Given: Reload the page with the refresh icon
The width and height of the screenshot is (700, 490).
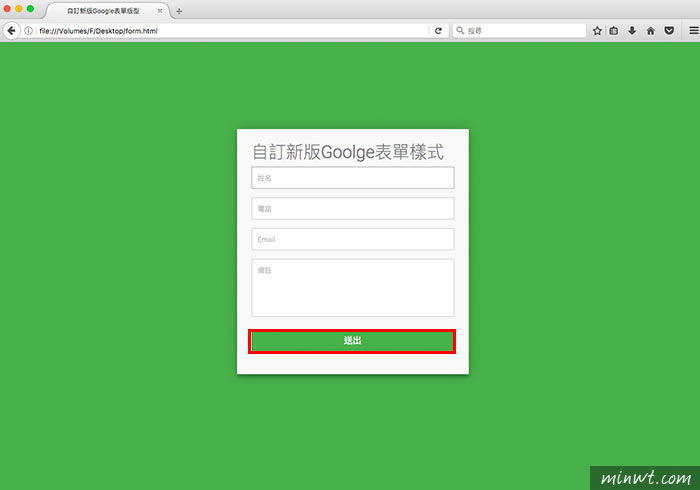Looking at the screenshot, I should coord(438,31).
